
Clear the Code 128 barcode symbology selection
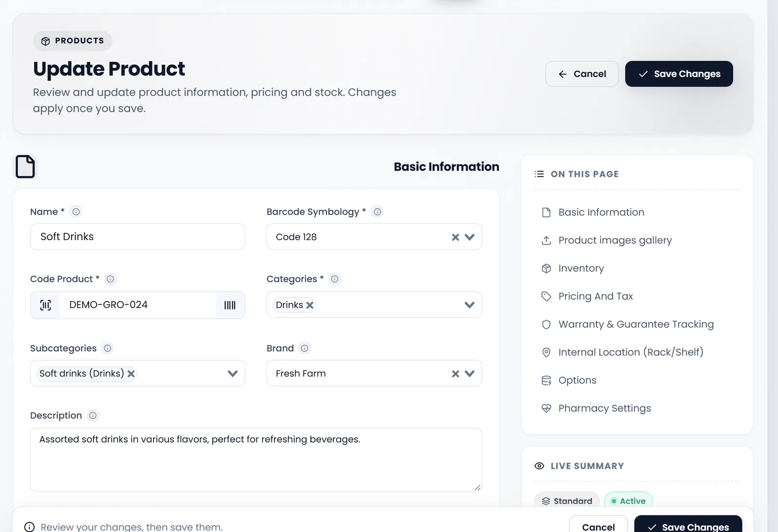455,237
